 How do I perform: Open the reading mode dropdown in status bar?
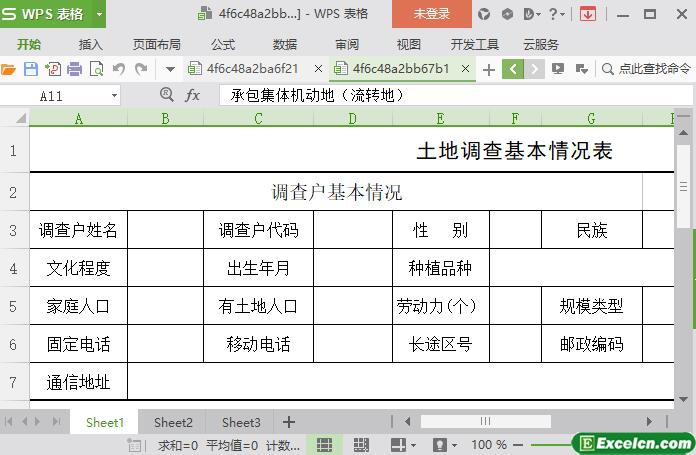point(413,445)
